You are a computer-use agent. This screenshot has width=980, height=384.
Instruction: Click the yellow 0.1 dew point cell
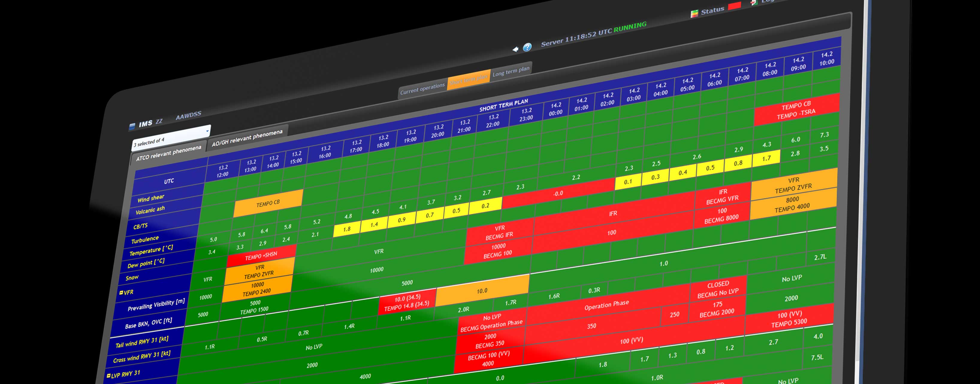(x=628, y=182)
